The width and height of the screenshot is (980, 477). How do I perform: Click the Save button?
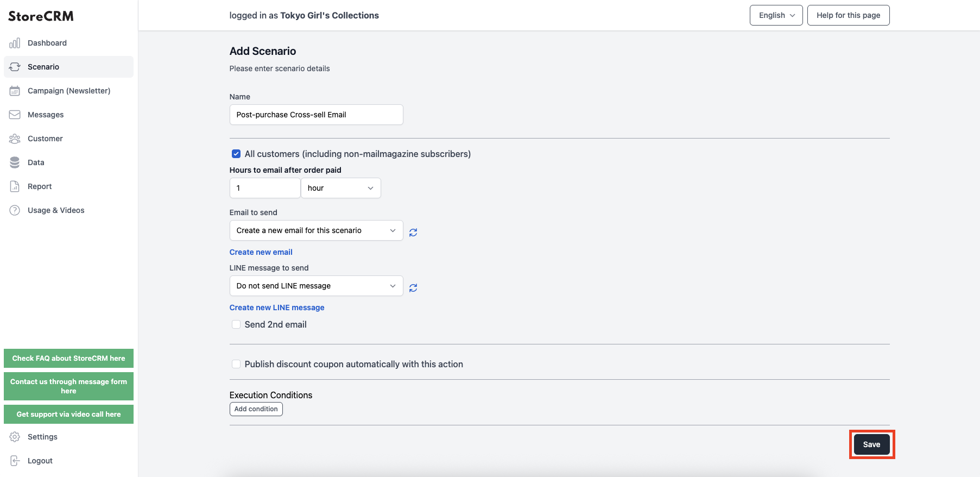872,444
